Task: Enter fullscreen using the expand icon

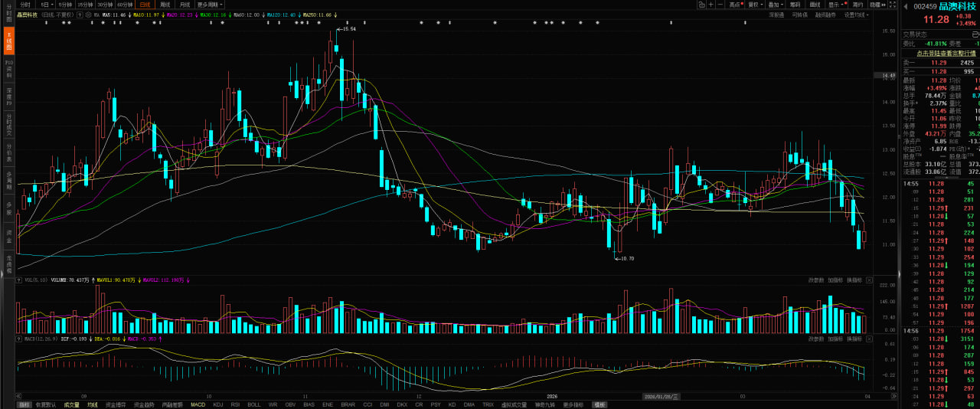Action: tap(893, 5)
